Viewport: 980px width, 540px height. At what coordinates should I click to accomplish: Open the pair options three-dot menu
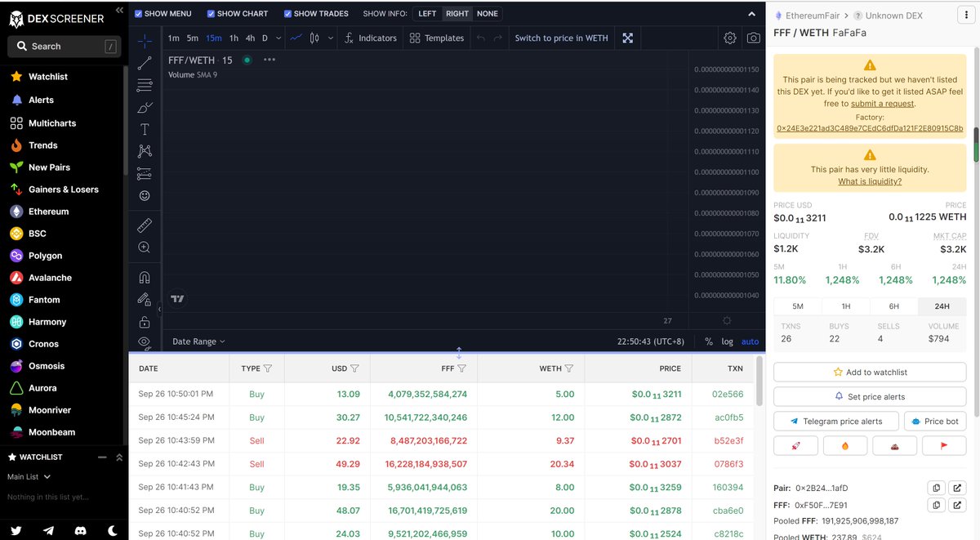[x=966, y=15]
